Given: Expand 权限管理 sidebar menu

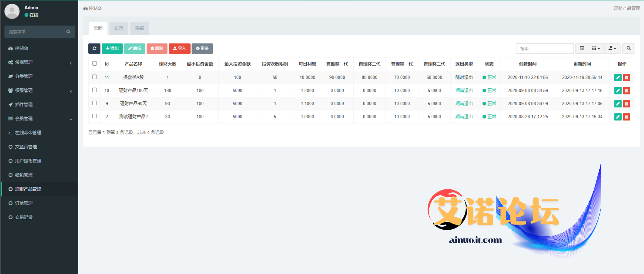Looking at the screenshot, I should coord(39,91).
